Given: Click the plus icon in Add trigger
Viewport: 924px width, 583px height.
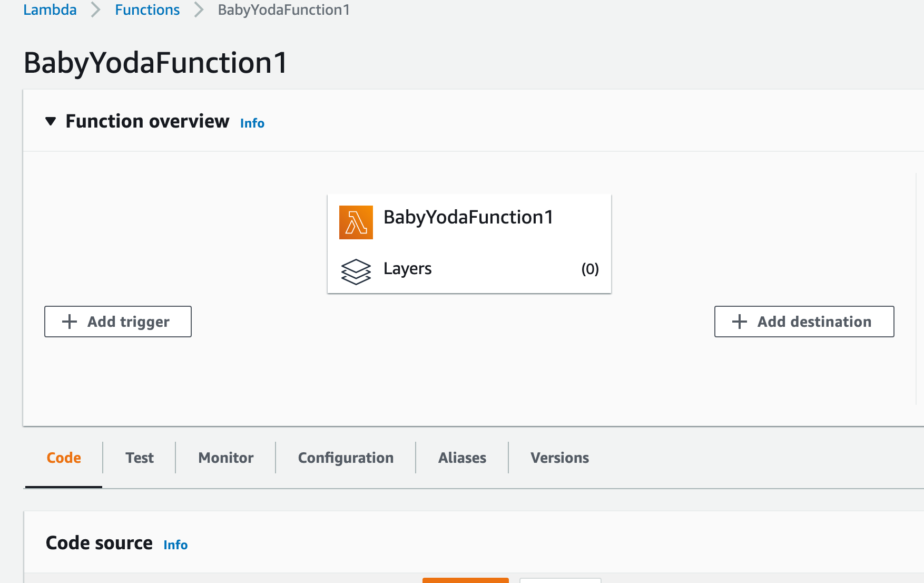Looking at the screenshot, I should coord(70,322).
